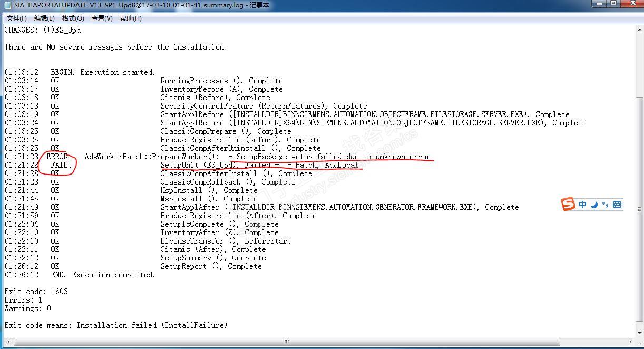Open the soft keyboard icon on IME bar
Image resolution: width=644 pixels, height=349 pixels.
click(617, 205)
